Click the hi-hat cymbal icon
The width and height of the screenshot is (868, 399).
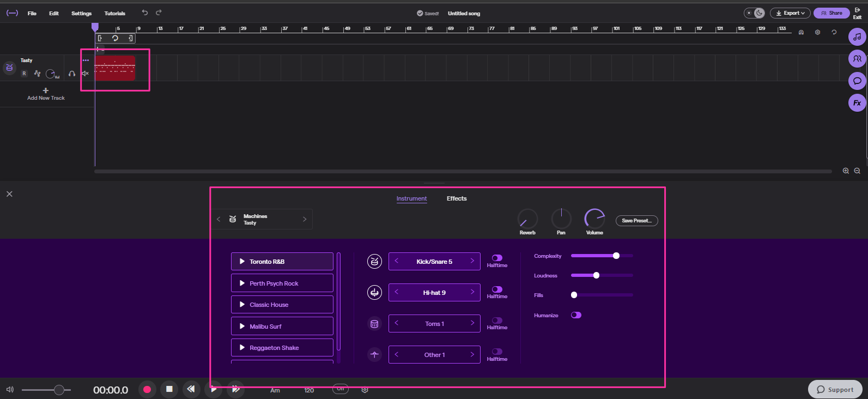tap(374, 293)
